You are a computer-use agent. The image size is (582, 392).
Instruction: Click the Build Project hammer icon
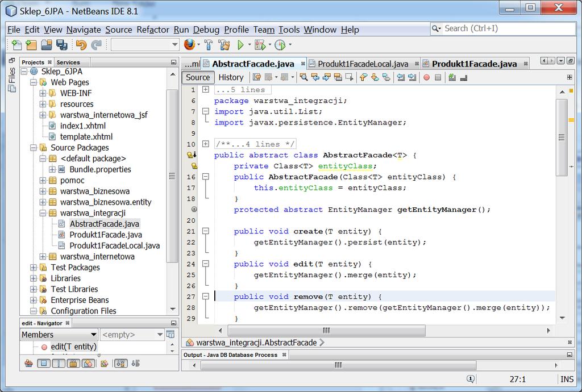tap(209, 45)
